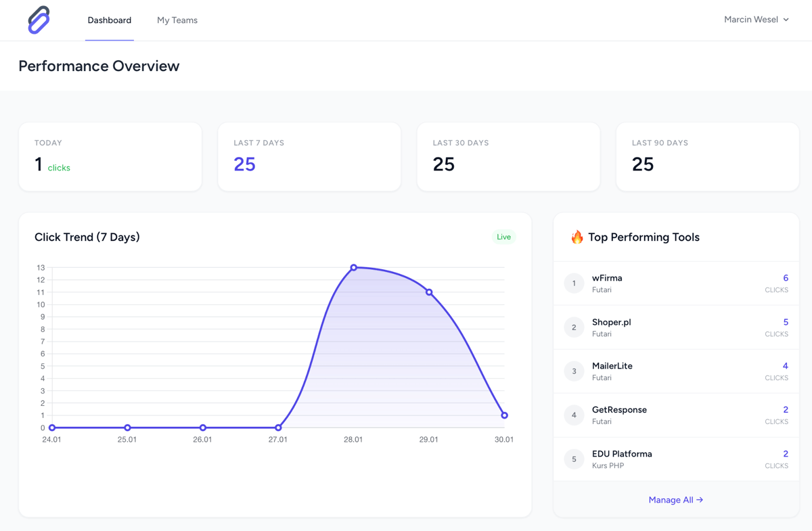This screenshot has height=531, width=812.
Task: Toggle the Live indicator on the click chart
Action: 503,237
